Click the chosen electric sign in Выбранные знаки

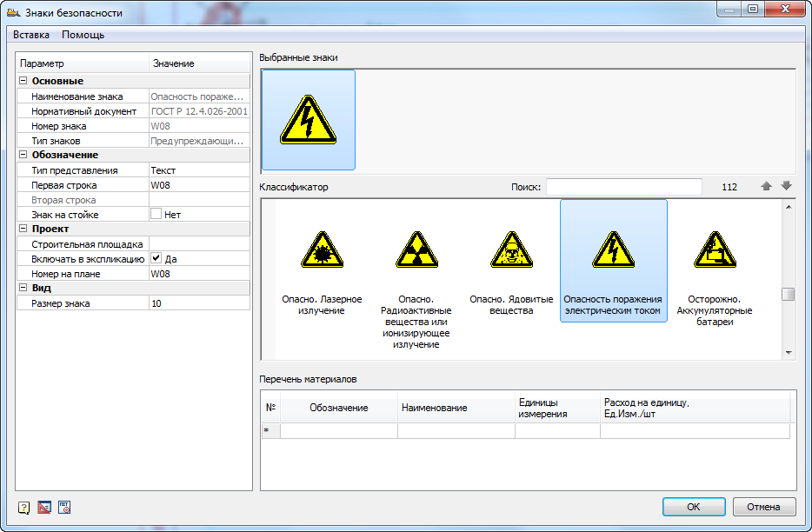point(309,120)
